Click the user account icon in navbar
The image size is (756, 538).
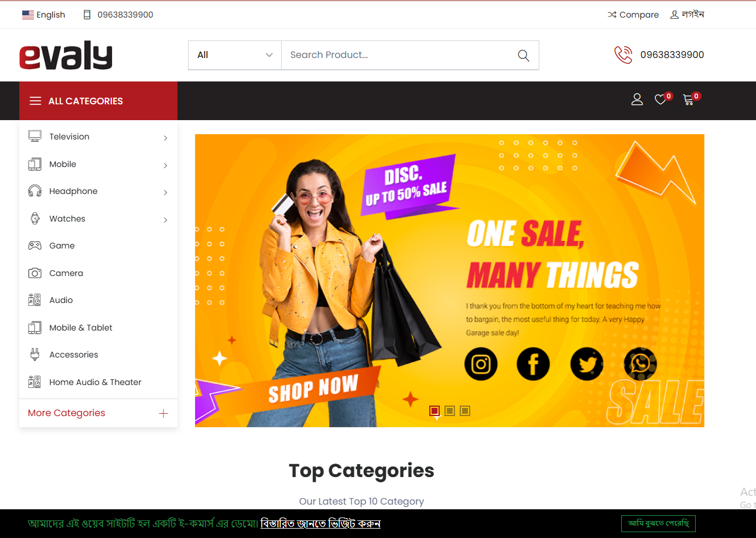(637, 100)
